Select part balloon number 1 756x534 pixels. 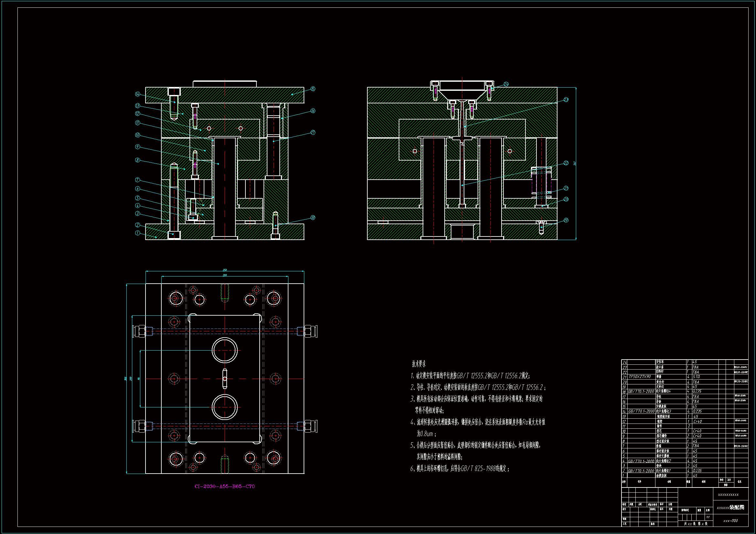(138, 233)
